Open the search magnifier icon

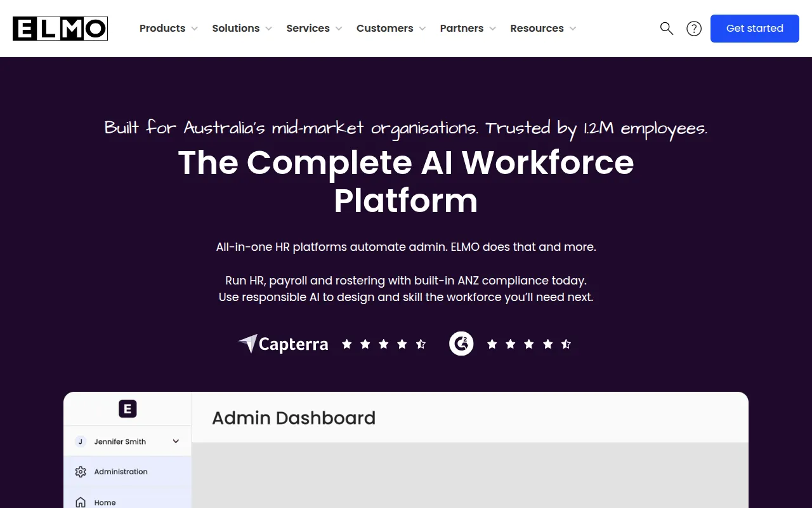pyautogui.click(x=666, y=28)
